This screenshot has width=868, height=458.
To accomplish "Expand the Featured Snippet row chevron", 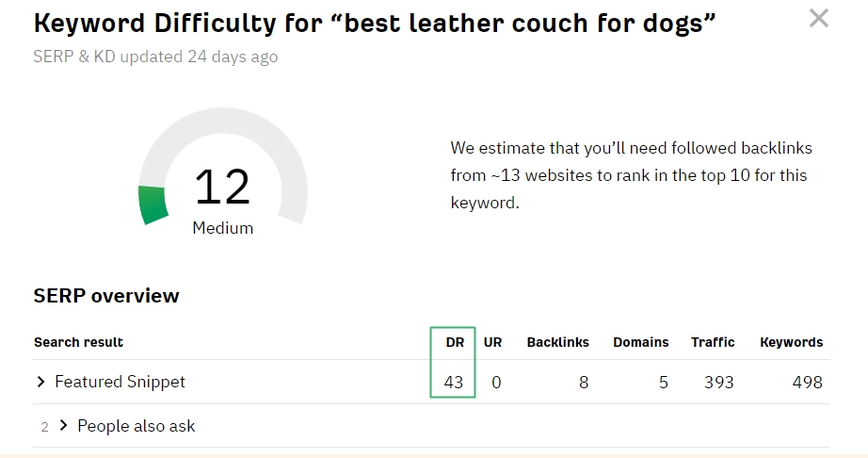I will pyautogui.click(x=41, y=382).
